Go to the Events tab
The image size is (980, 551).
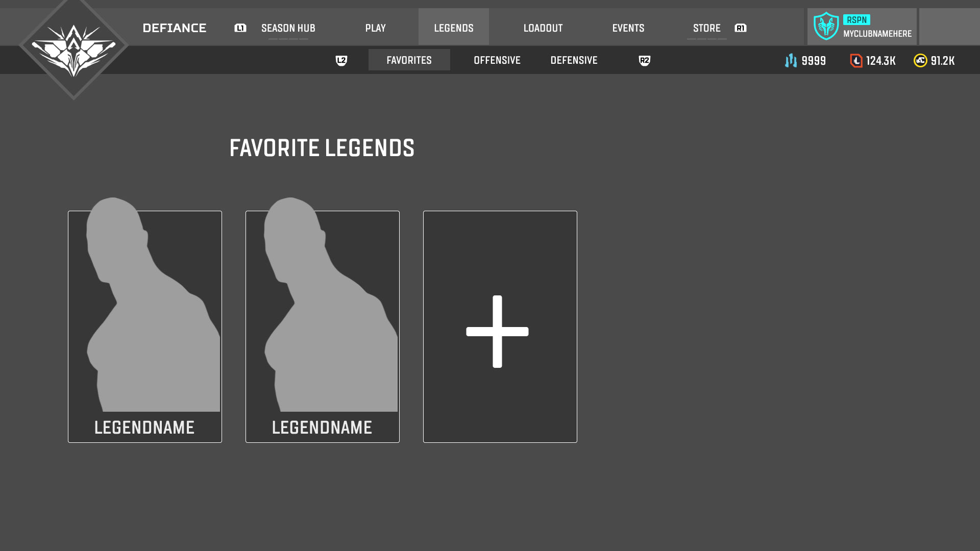628,28
